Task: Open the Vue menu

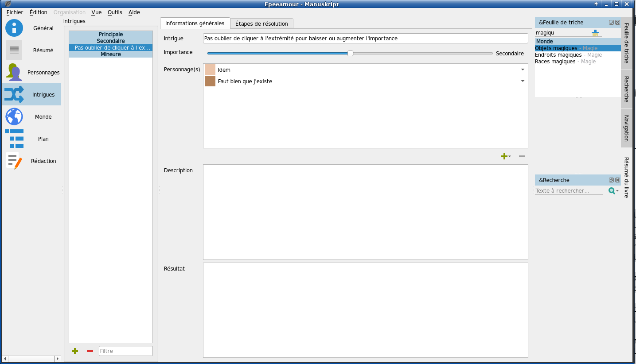Action: 97,12
